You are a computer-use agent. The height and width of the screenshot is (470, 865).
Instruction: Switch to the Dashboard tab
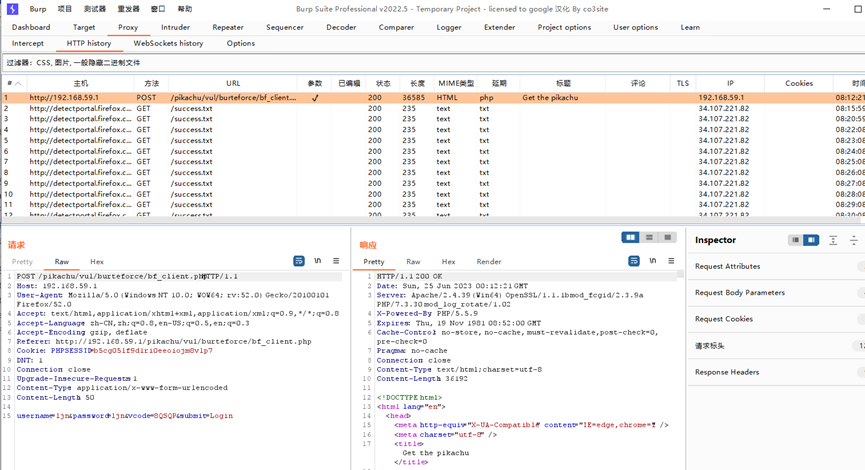[x=31, y=27]
